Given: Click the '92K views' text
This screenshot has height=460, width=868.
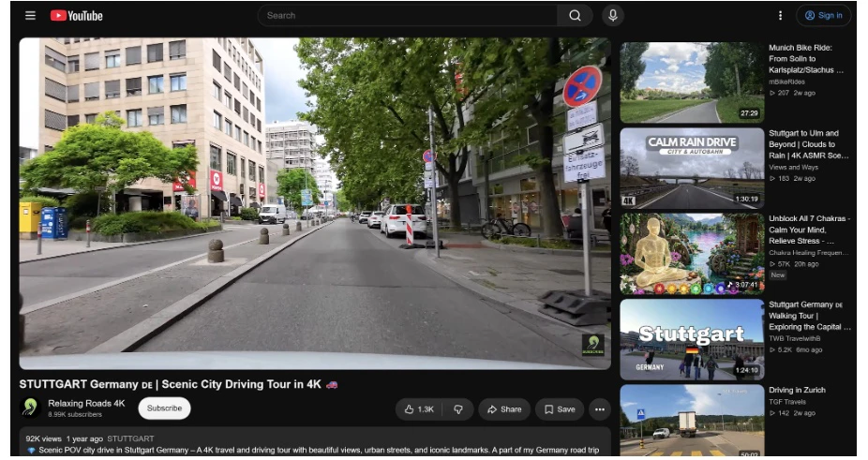Looking at the screenshot, I should click(x=43, y=438).
